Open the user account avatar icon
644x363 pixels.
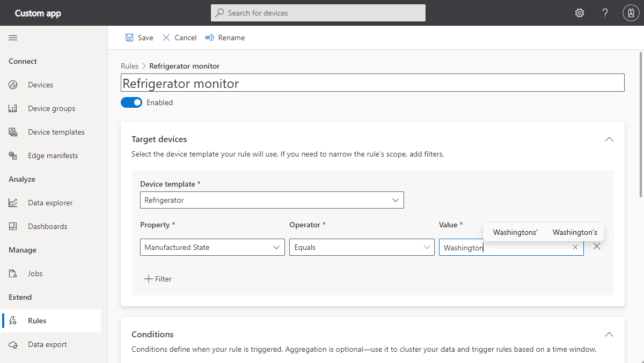(x=631, y=13)
